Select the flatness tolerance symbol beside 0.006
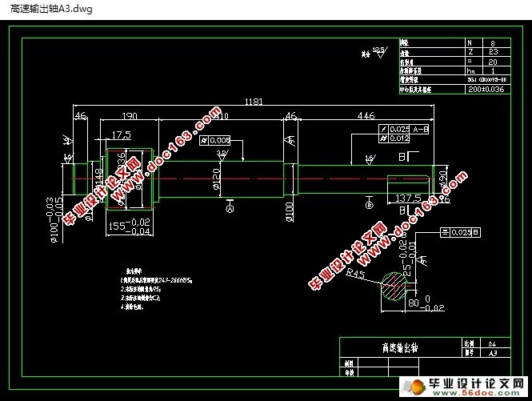The width and height of the screenshot is (532, 401). 204,140
